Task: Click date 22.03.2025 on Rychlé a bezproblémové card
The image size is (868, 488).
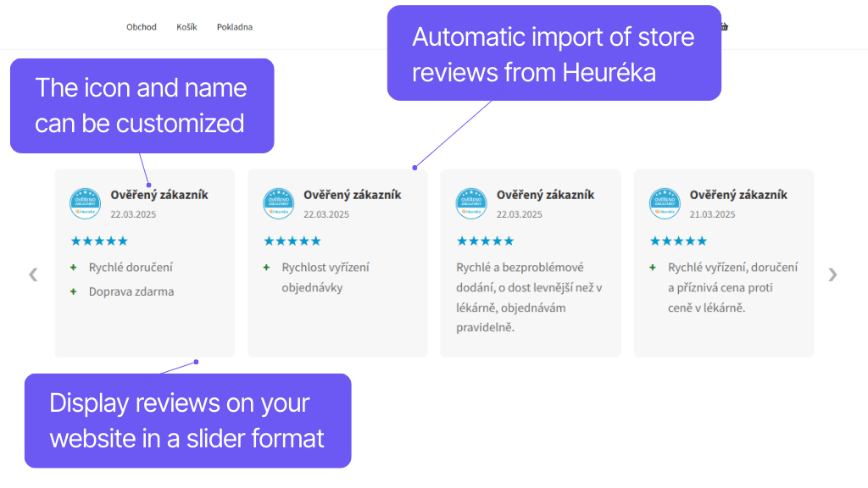Action: point(520,214)
